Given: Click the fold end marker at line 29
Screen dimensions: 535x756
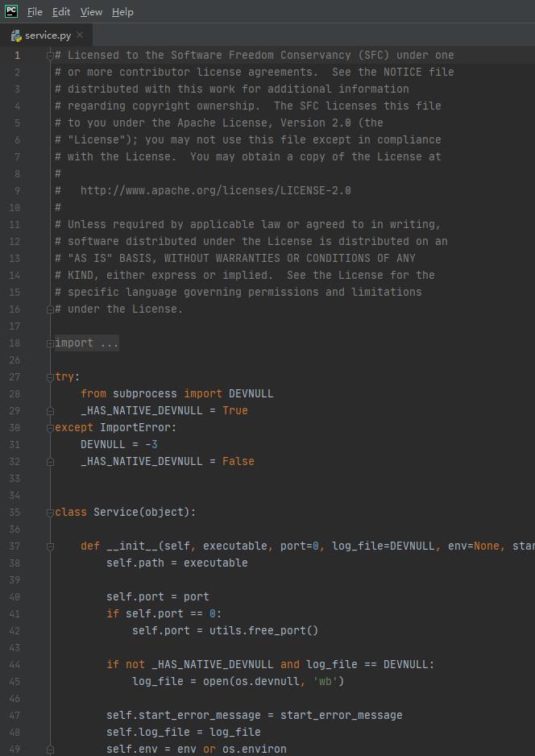Looking at the screenshot, I should pyautogui.click(x=50, y=411).
